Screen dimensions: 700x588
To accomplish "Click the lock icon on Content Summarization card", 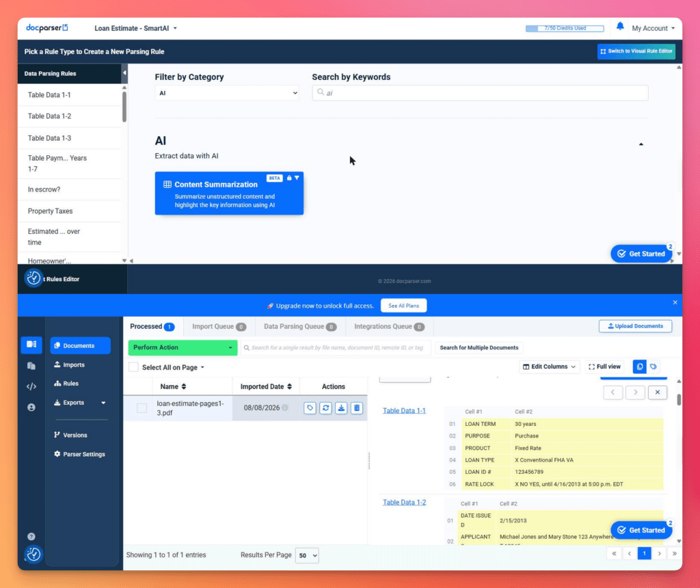I will [289, 178].
